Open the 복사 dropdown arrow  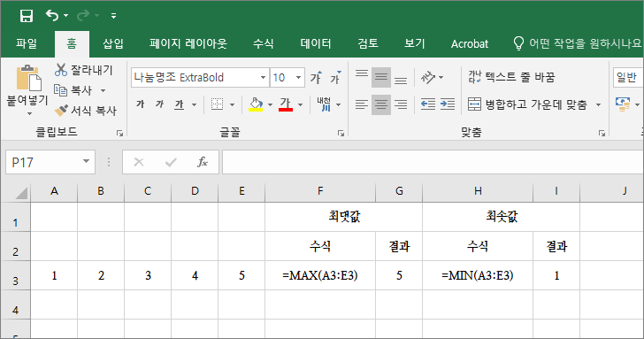[103, 90]
